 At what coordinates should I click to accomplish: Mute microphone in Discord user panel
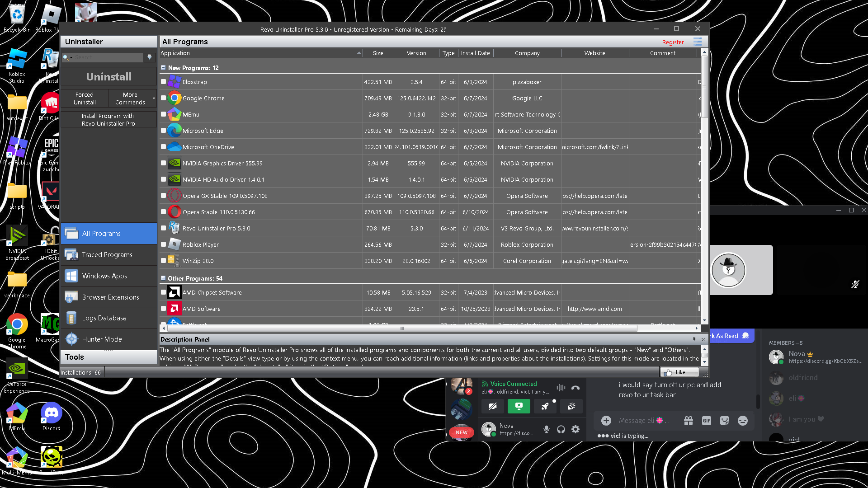click(547, 429)
